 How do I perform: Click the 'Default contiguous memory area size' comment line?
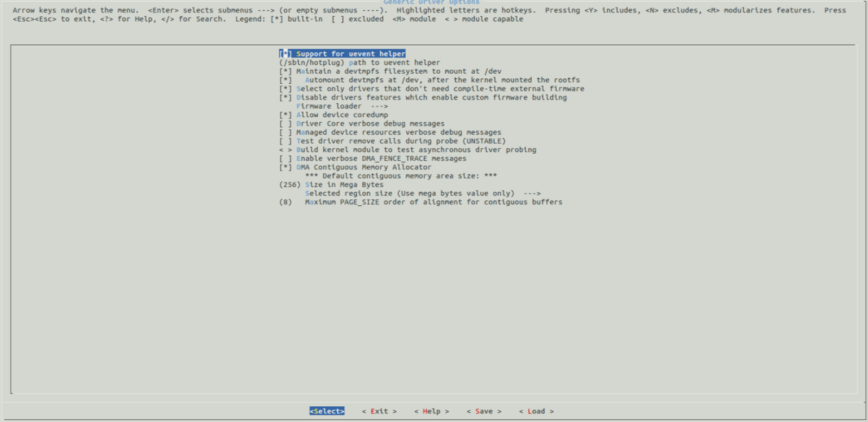click(401, 175)
